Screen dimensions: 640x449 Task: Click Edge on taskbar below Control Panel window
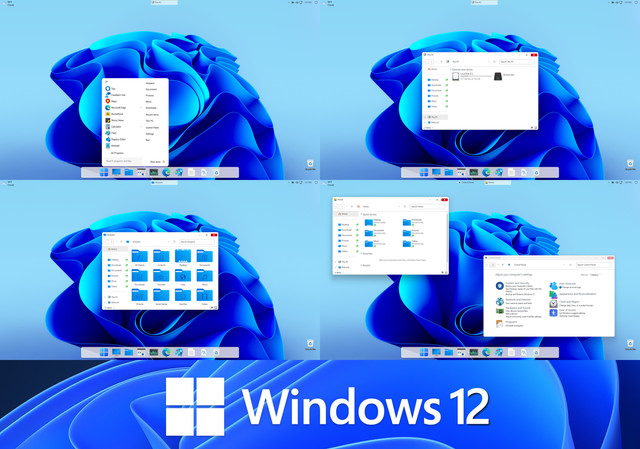(x=486, y=352)
